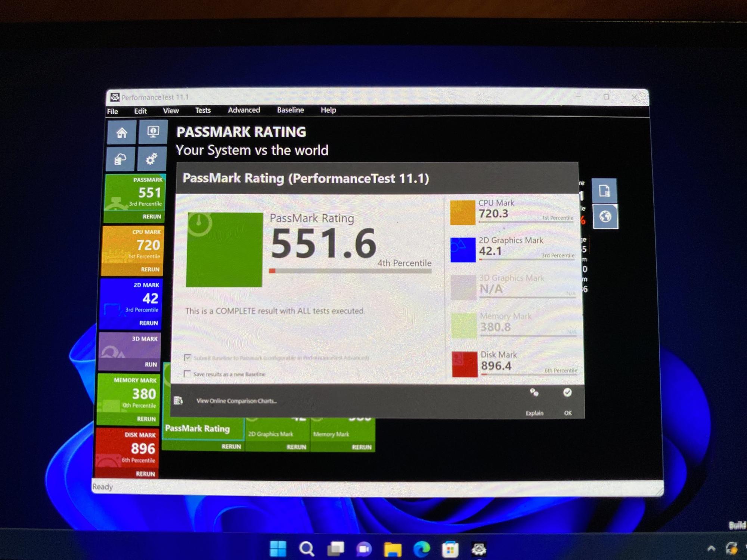Image resolution: width=747 pixels, height=560 pixels.
Task: Expand hidden system tray icons chevron
Action: 712,548
